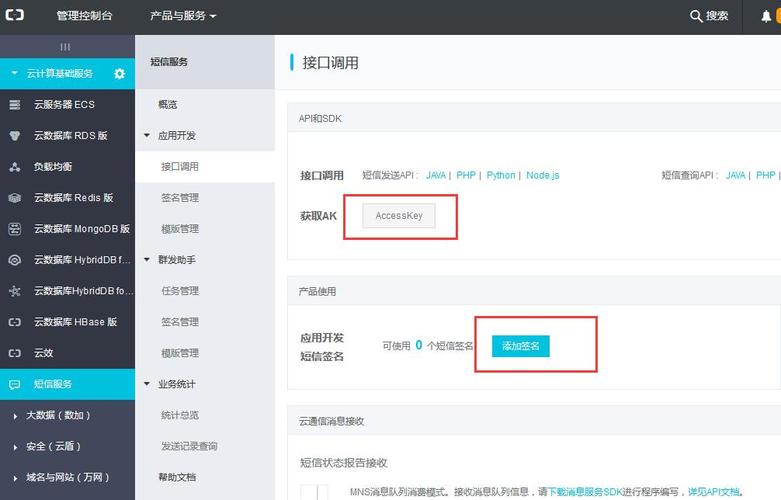
Task: Click the 云效 icon
Action: tap(15, 353)
